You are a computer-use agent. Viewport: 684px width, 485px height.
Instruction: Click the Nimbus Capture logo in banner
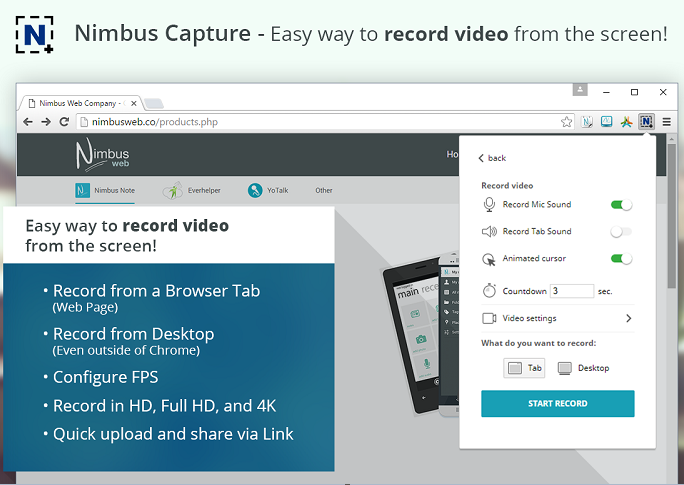[x=34, y=34]
